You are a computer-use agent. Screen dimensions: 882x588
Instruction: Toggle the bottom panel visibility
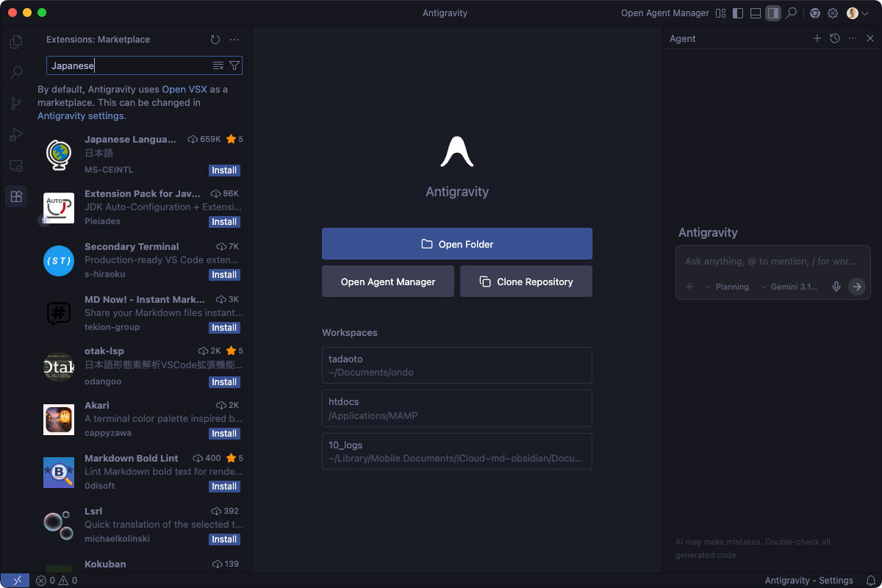point(756,13)
